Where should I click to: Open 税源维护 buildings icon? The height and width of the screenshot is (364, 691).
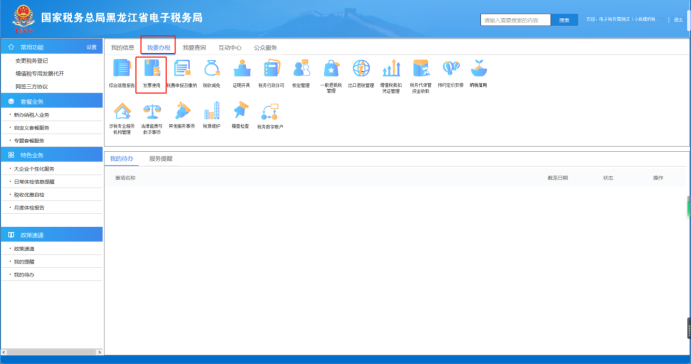212,111
